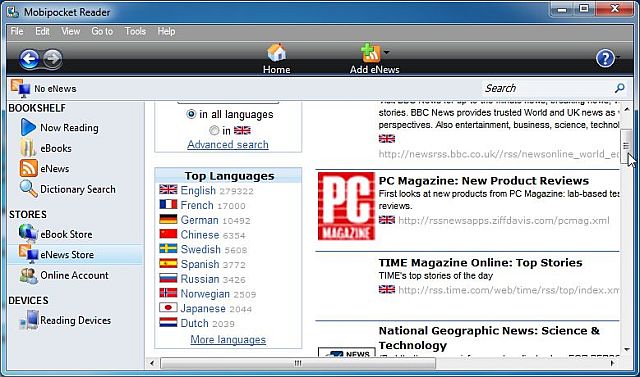Click the Japanese language link
Image resolution: width=640 pixels, height=377 pixels.
coord(203,308)
